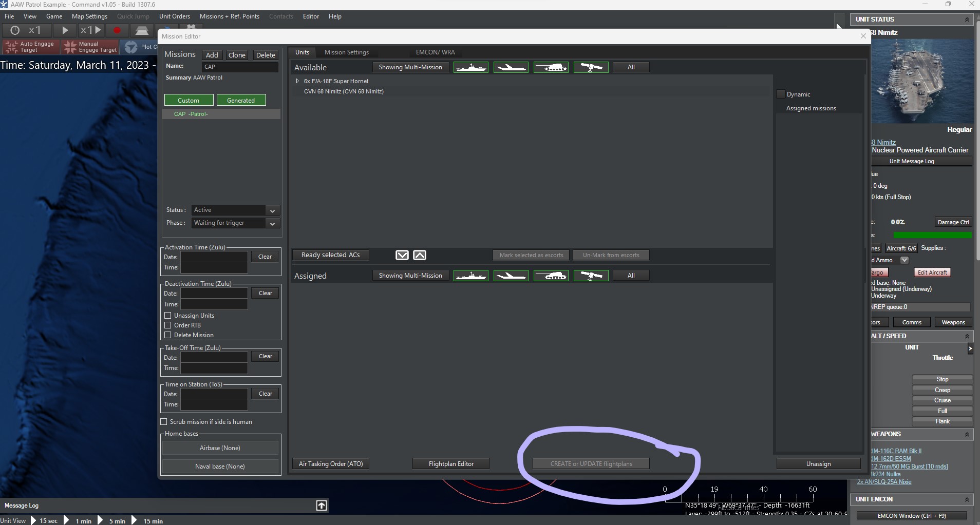Show ground units filter in Assigned list
980x525 pixels.
point(551,276)
